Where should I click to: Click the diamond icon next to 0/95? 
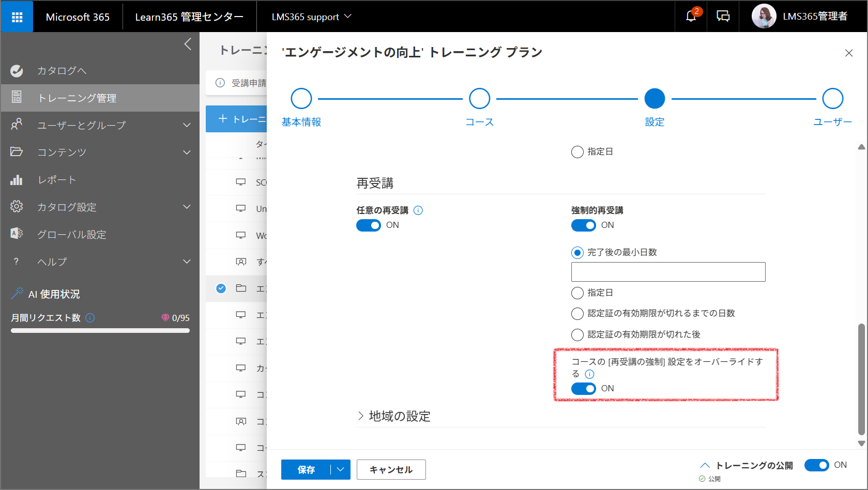(x=165, y=318)
